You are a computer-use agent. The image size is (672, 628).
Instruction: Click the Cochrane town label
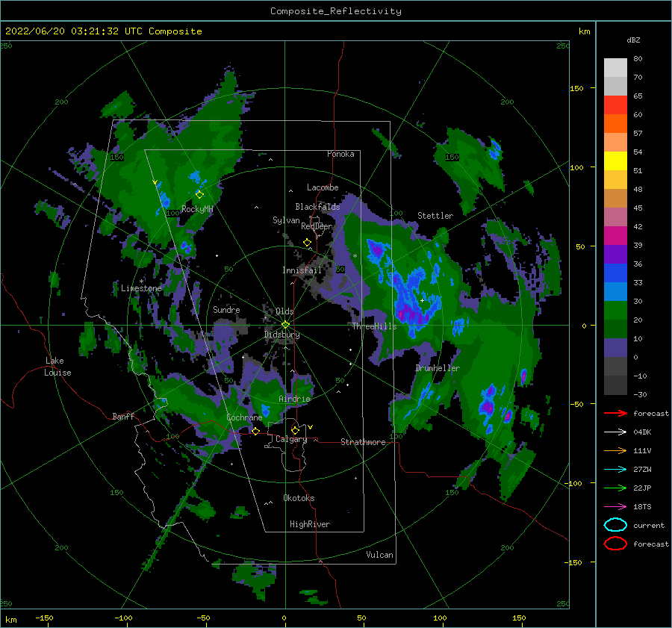point(244,417)
